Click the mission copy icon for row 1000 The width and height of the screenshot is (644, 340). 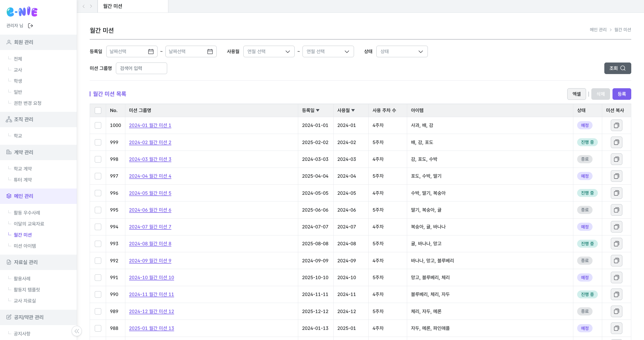pos(616,126)
